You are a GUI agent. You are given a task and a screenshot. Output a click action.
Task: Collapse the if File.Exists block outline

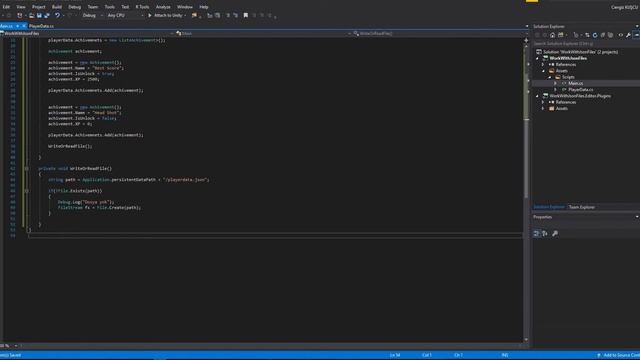(27, 191)
